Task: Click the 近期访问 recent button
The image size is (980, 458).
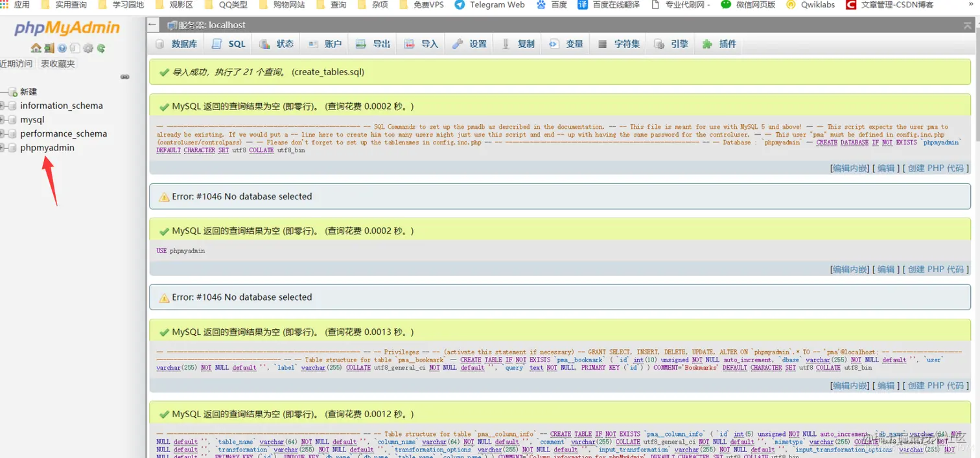Action: 16,63
